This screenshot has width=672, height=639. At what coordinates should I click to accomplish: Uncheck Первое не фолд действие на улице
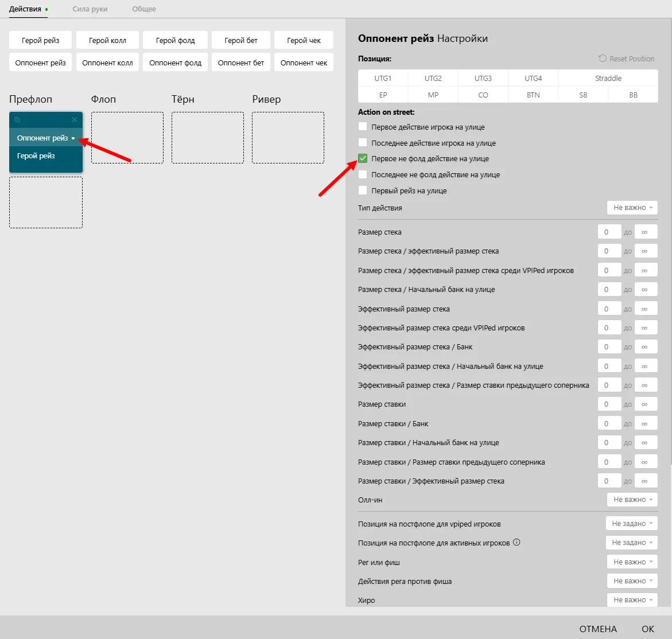(x=363, y=158)
